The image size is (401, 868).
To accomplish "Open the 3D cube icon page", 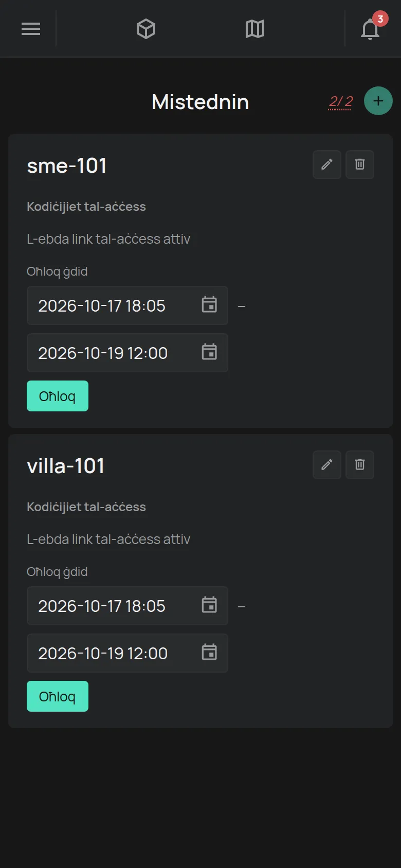I will [x=146, y=29].
